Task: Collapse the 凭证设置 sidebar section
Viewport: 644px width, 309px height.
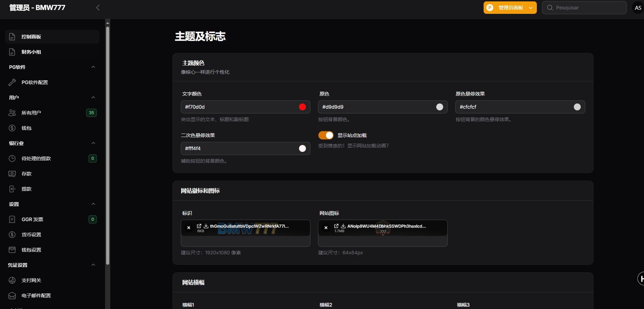Action: [x=93, y=265]
